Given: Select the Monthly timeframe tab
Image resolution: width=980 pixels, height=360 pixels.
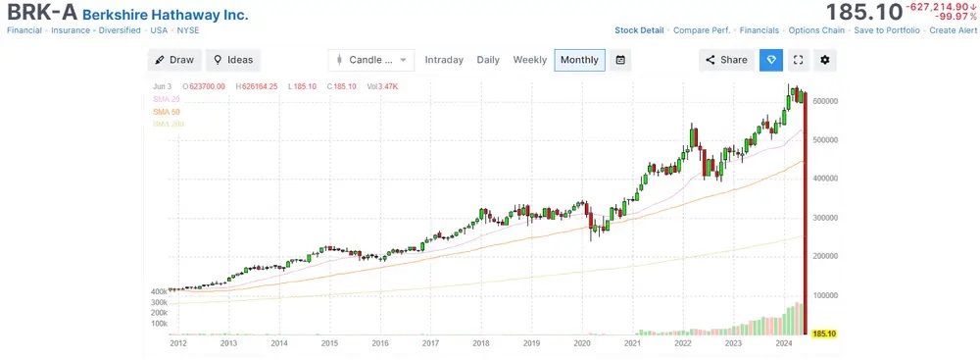Looking at the screenshot, I should click(x=579, y=60).
